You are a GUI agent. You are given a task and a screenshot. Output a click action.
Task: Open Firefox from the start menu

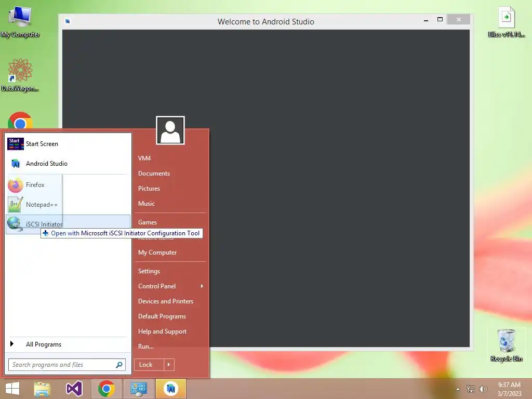68,185
